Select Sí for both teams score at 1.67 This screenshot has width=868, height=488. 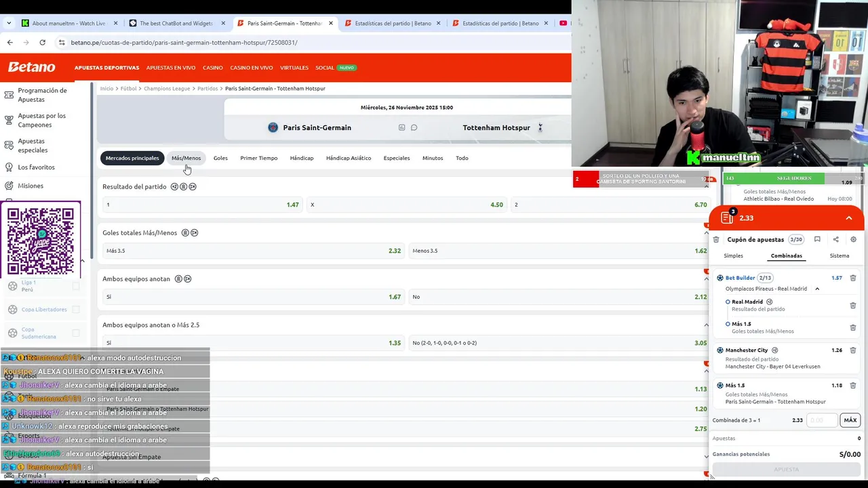coord(253,297)
